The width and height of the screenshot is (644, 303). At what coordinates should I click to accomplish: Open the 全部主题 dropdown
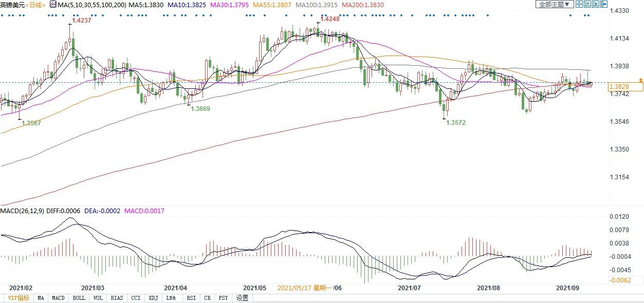tap(554, 4)
